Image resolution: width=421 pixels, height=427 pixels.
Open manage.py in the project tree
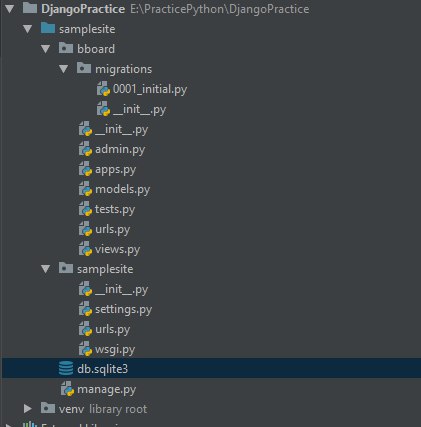click(107, 389)
